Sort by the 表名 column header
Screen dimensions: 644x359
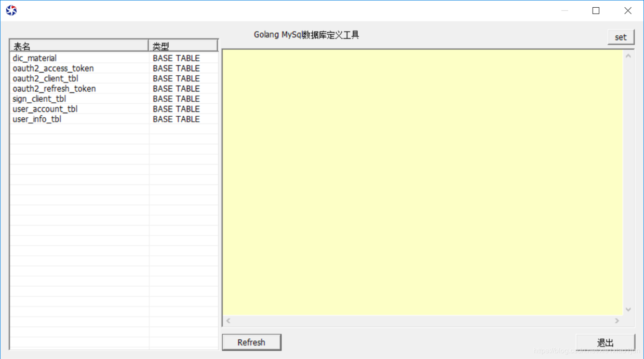79,46
